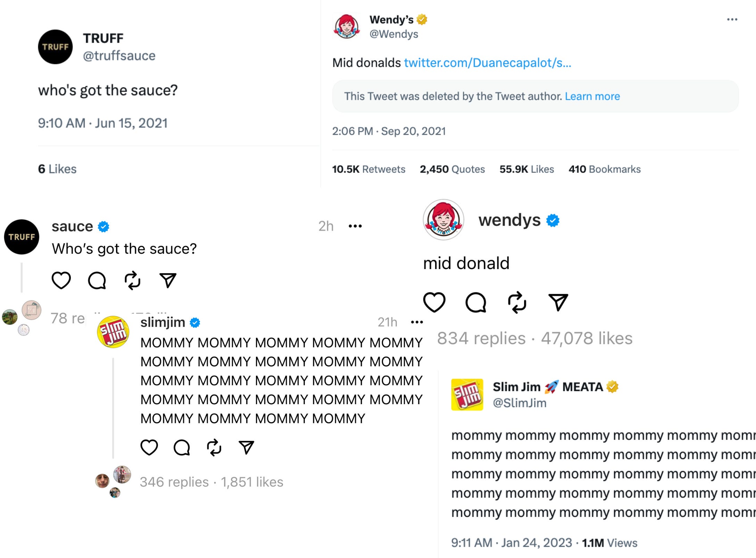Click the Learn more link about the deleted tweet
This screenshot has width=756, height=558.
click(592, 96)
